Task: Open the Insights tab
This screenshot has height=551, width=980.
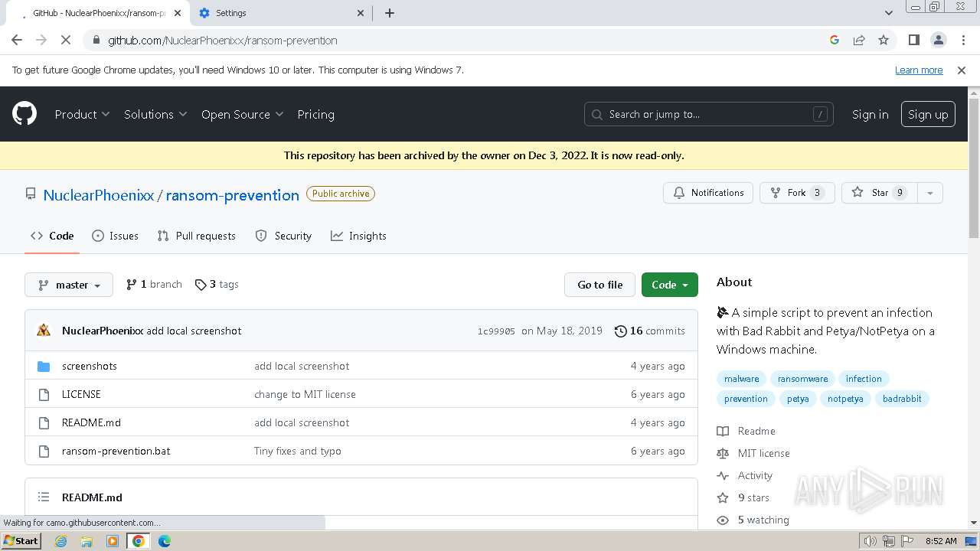Action: click(x=358, y=236)
